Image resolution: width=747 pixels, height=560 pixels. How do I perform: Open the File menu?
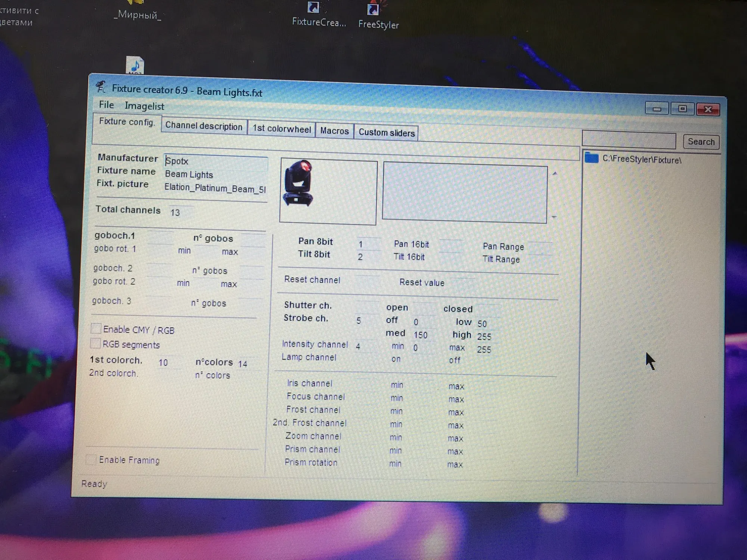click(x=106, y=105)
